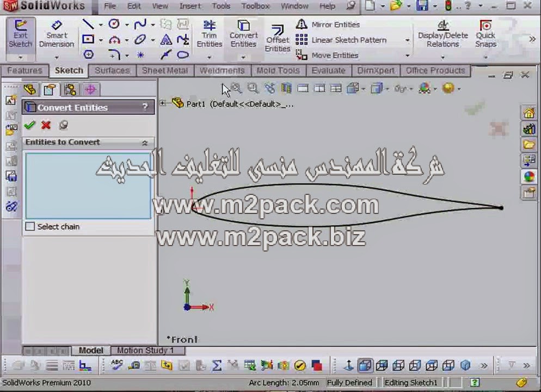Select the Point sketch tool

coord(140,55)
